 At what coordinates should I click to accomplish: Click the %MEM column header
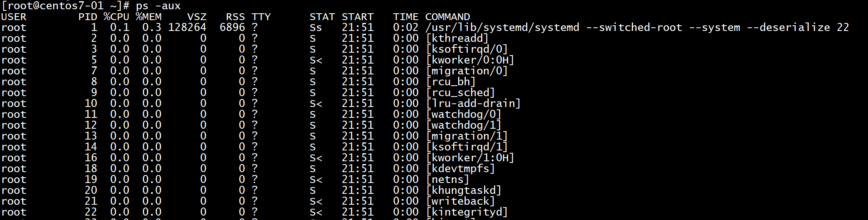coord(148,17)
